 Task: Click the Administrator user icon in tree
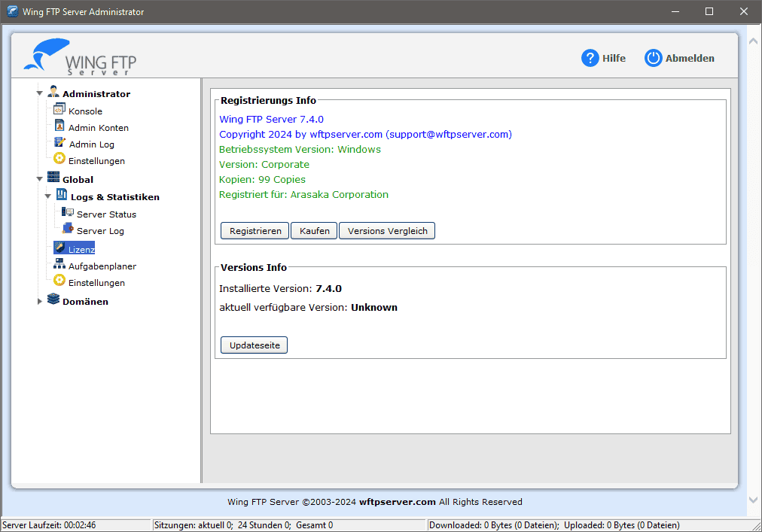(53, 91)
